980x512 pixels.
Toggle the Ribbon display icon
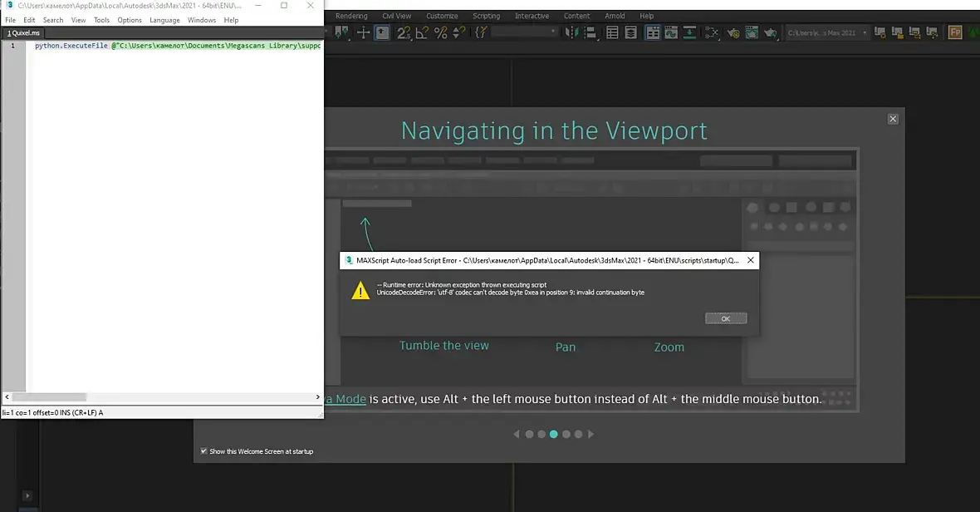(x=653, y=32)
